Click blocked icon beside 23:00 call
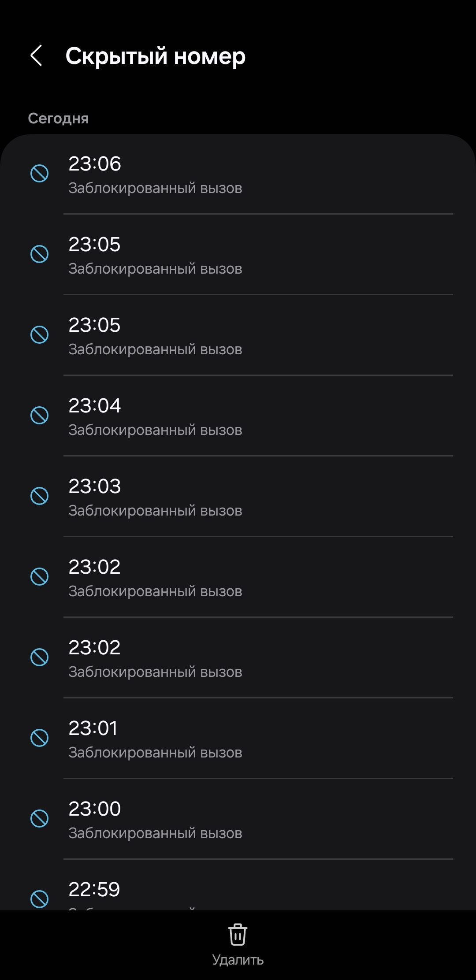The width and height of the screenshot is (476, 980). point(39,818)
